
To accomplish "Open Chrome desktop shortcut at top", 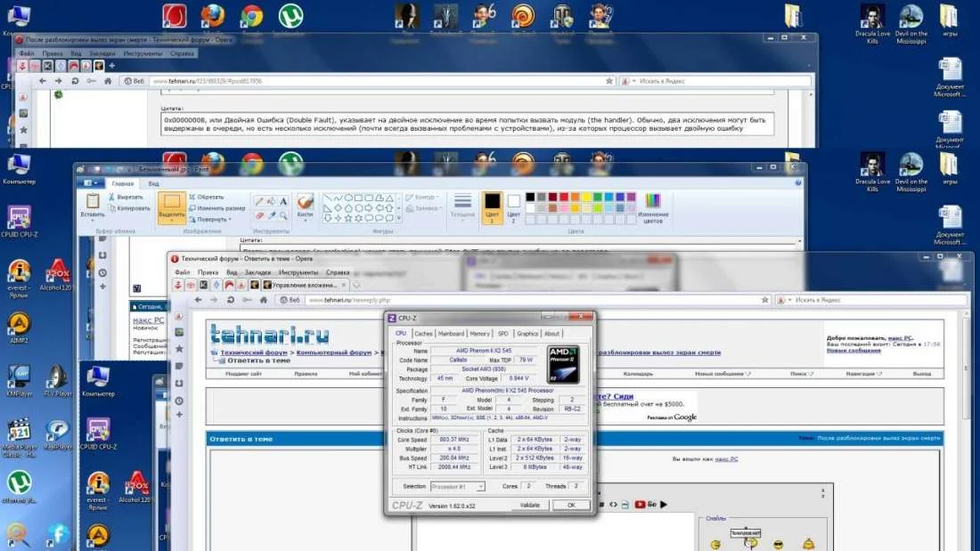I will pyautogui.click(x=251, y=17).
